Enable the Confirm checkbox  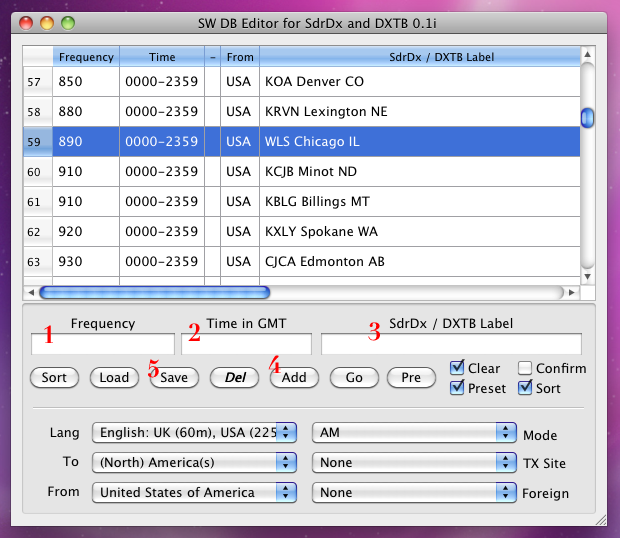click(x=525, y=368)
